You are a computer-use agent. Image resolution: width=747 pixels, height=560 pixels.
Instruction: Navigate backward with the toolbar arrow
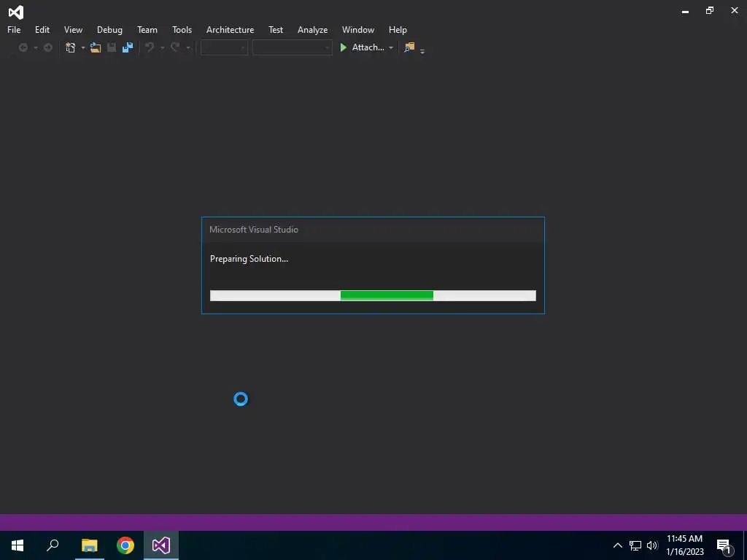pos(23,47)
